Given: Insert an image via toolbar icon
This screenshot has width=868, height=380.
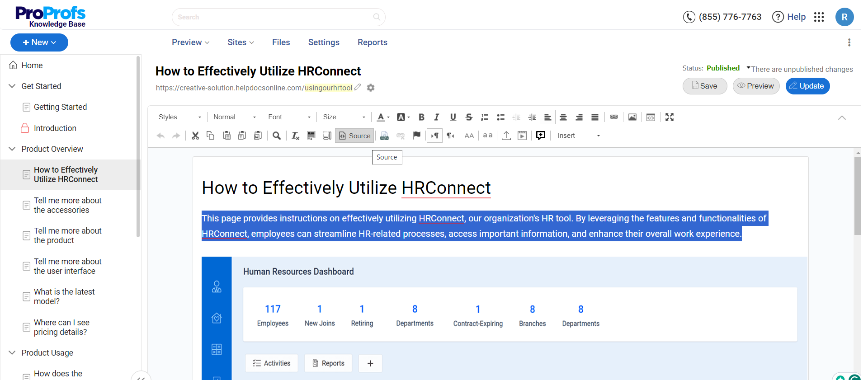Looking at the screenshot, I should 632,117.
